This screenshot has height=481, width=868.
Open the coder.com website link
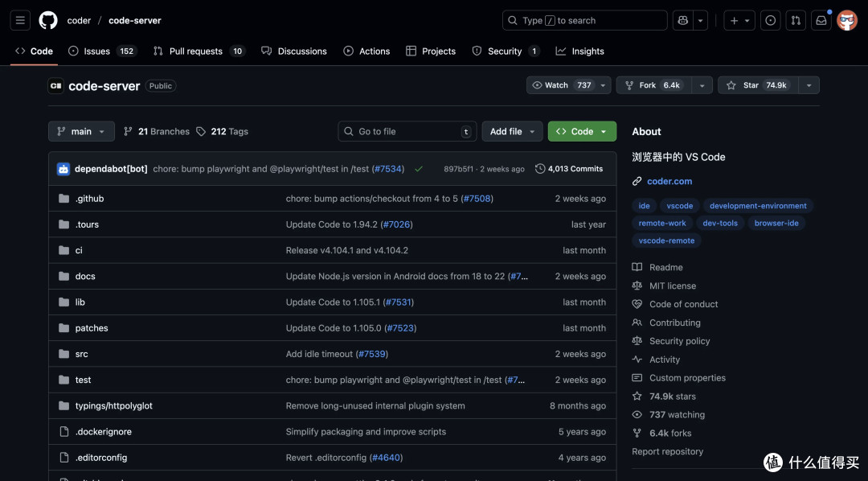click(669, 181)
